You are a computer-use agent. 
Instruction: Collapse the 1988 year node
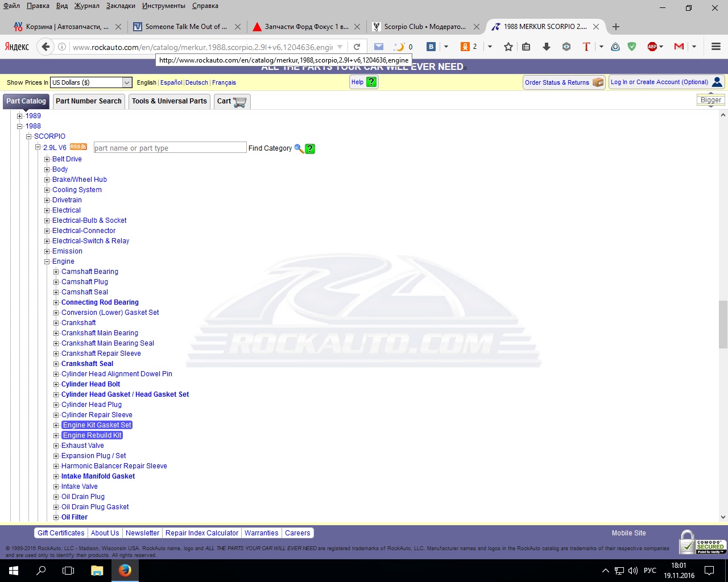click(x=19, y=126)
